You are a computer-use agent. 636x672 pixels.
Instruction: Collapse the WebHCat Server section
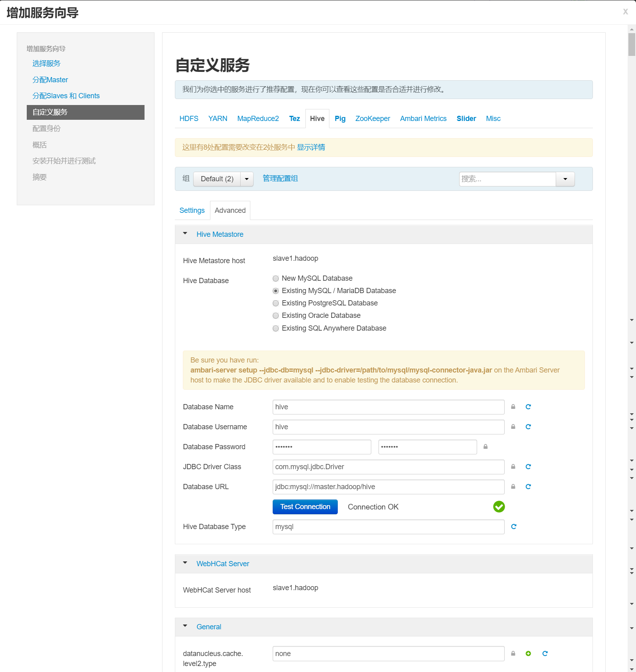point(185,563)
